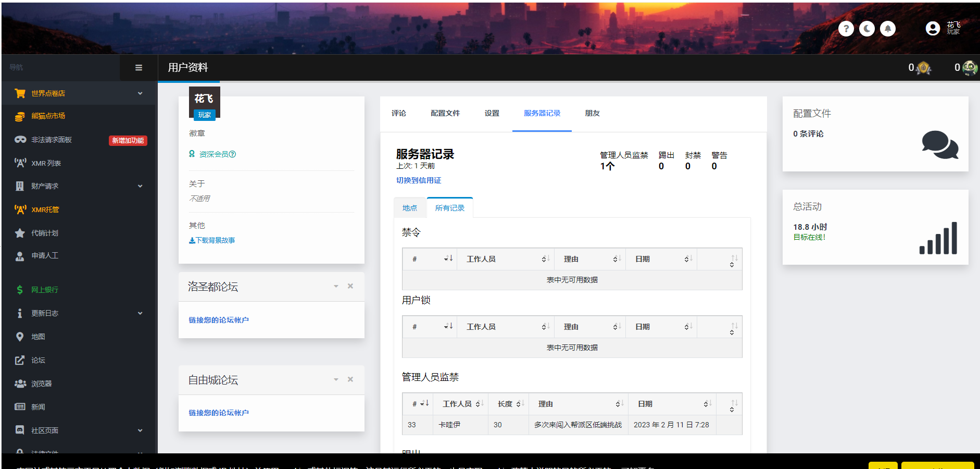Expand the 财产请求 submenu
The height and width of the screenshot is (469, 980).
click(x=140, y=186)
